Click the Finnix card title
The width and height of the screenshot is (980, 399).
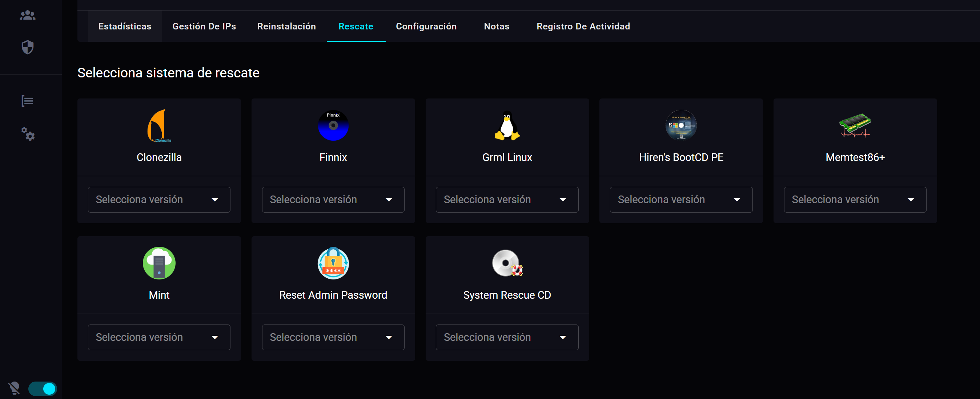[333, 157]
